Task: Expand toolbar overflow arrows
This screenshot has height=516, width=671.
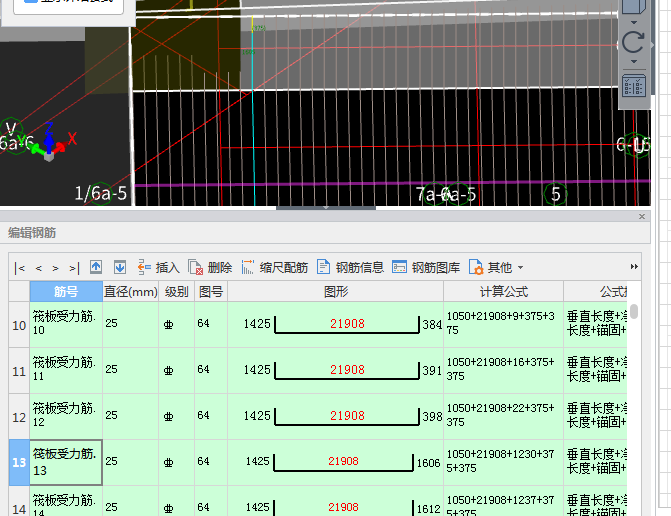Action: tap(634, 267)
